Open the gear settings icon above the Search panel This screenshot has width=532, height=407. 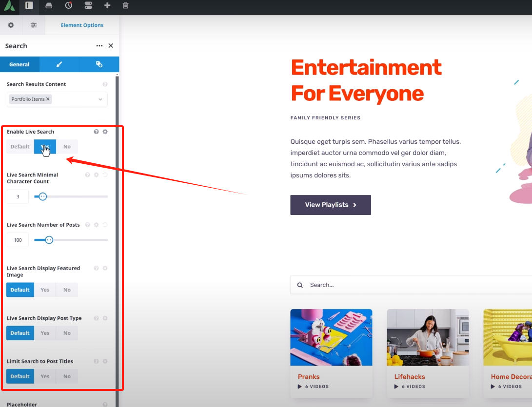(11, 25)
